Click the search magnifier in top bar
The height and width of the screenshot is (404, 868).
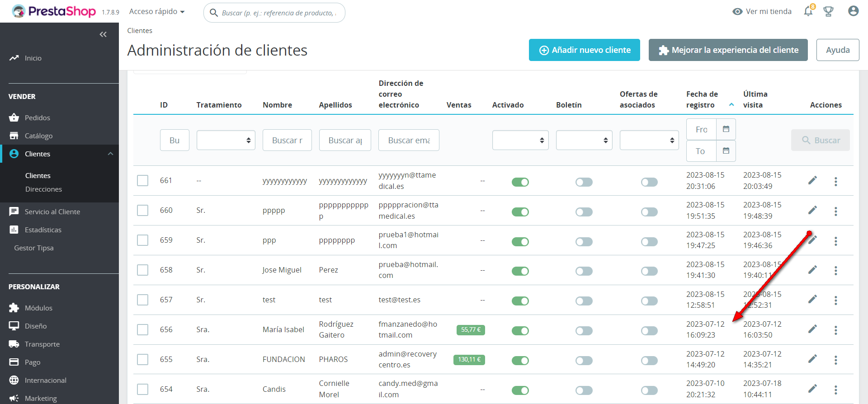214,13
